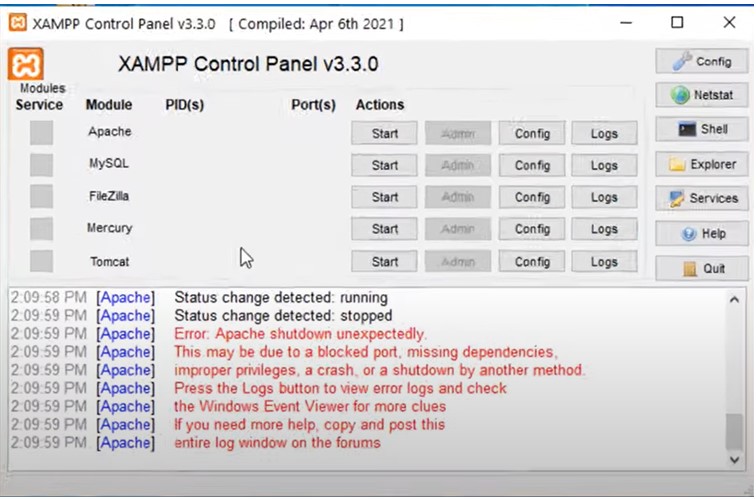Launch the Shell terminal
Screen dimensions: 756x499
coord(702,129)
